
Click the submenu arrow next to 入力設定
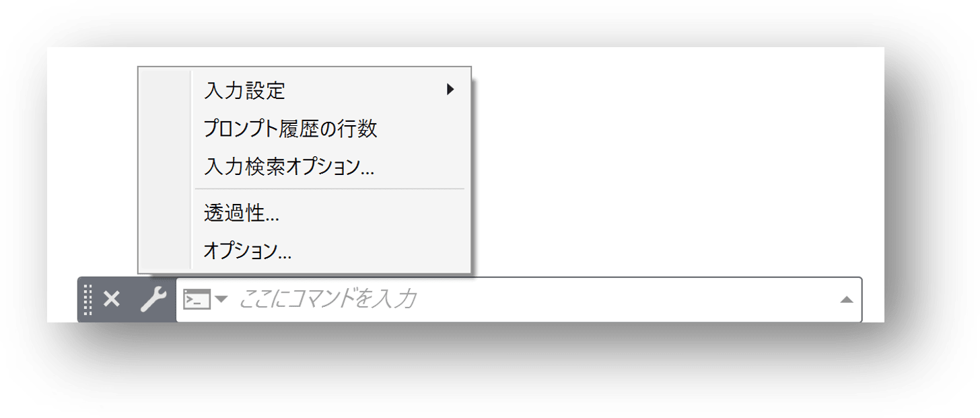click(x=451, y=90)
